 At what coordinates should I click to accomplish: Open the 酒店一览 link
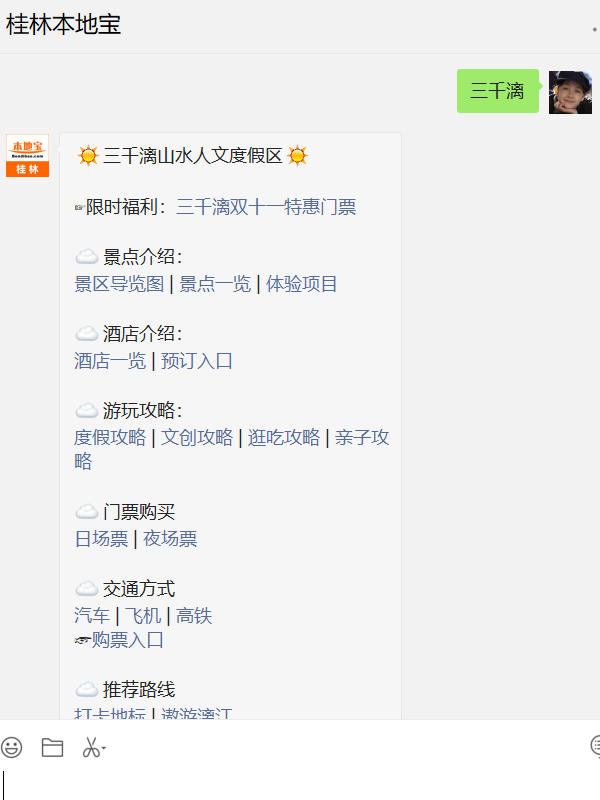110,361
